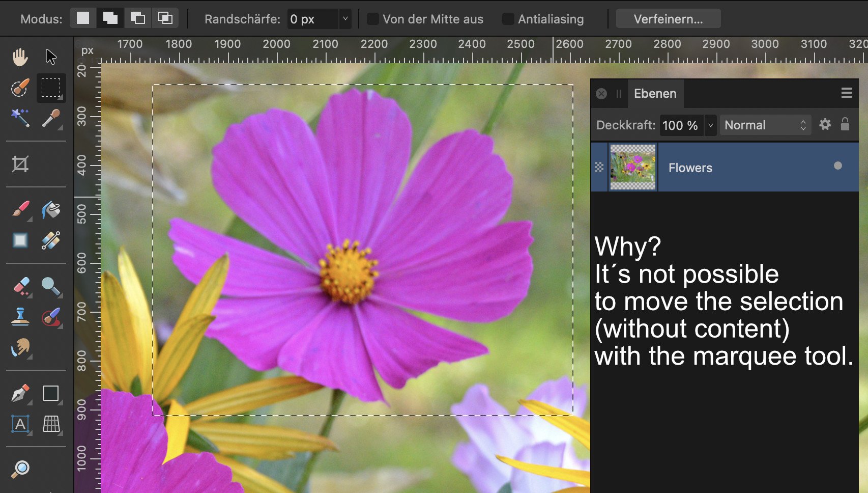868x493 pixels.
Task: Pick the Rectangle shape tool
Action: pyautogui.click(x=51, y=393)
